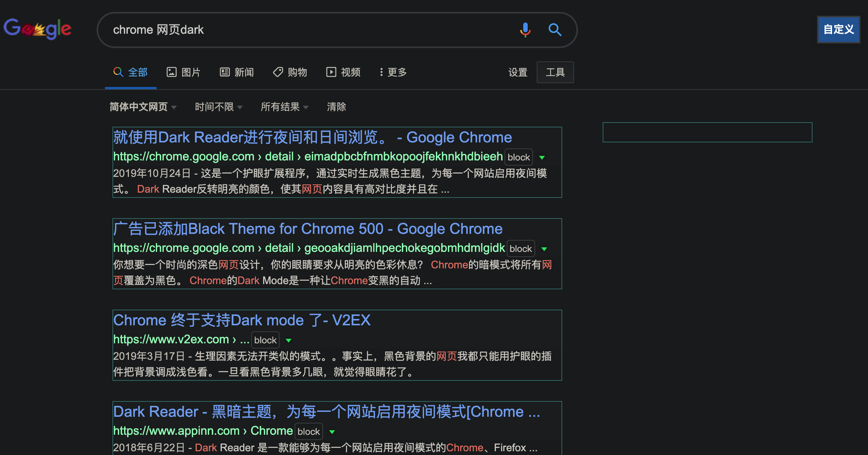
Task: Open shopping results via the 购物 tag icon
Action: coord(278,72)
